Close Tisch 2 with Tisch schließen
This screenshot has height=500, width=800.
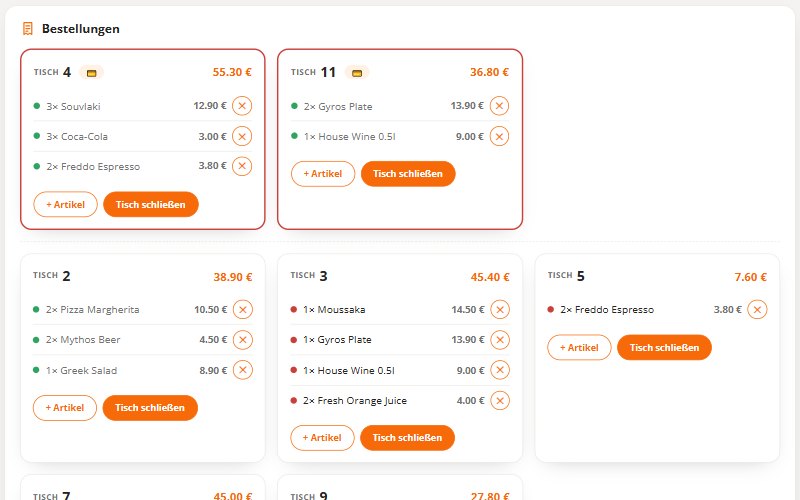pyautogui.click(x=150, y=408)
